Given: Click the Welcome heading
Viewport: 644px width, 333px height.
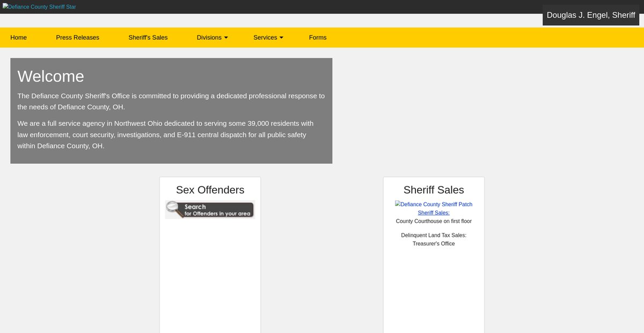Looking at the screenshot, I should tap(51, 76).
